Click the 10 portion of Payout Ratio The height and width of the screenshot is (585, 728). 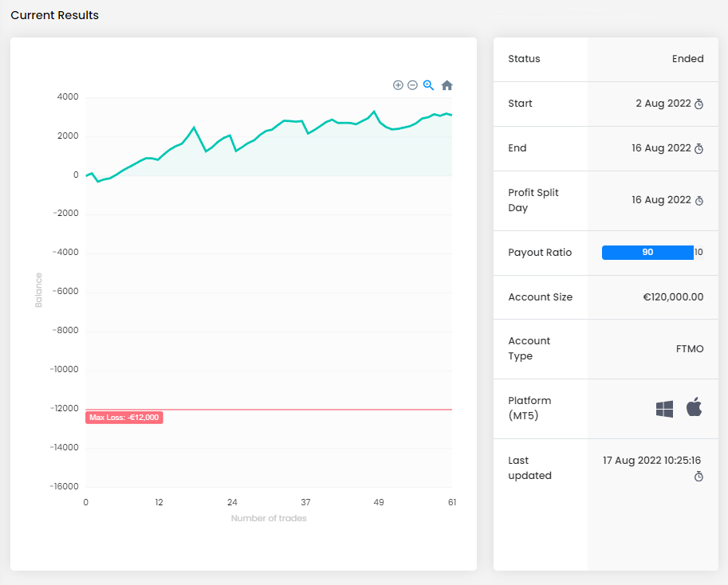pyautogui.click(x=698, y=253)
